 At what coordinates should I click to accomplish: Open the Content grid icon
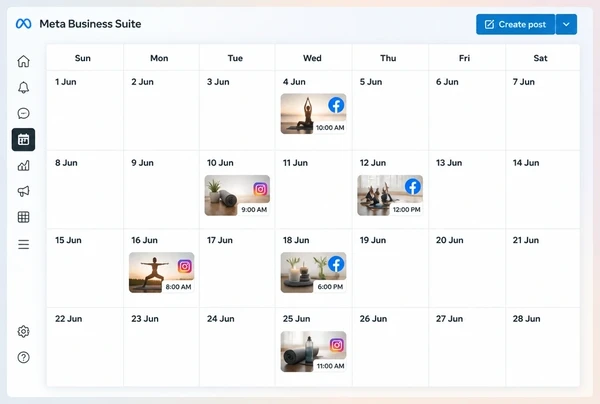[23, 217]
